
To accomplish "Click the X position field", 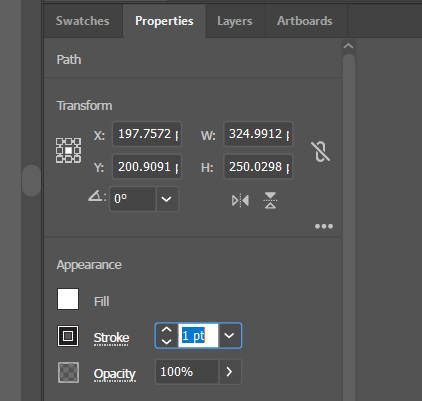I will [147, 134].
